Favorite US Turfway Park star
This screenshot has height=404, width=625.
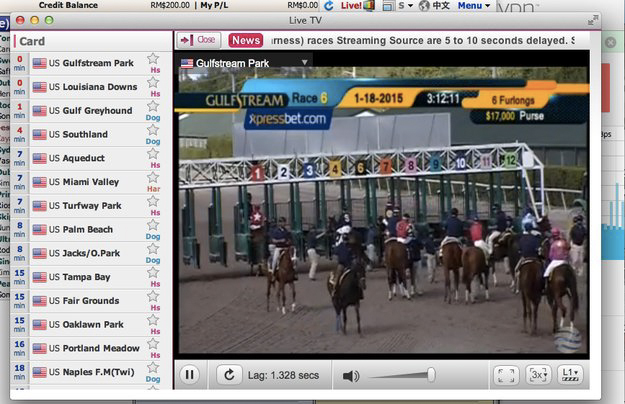click(x=153, y=201)
